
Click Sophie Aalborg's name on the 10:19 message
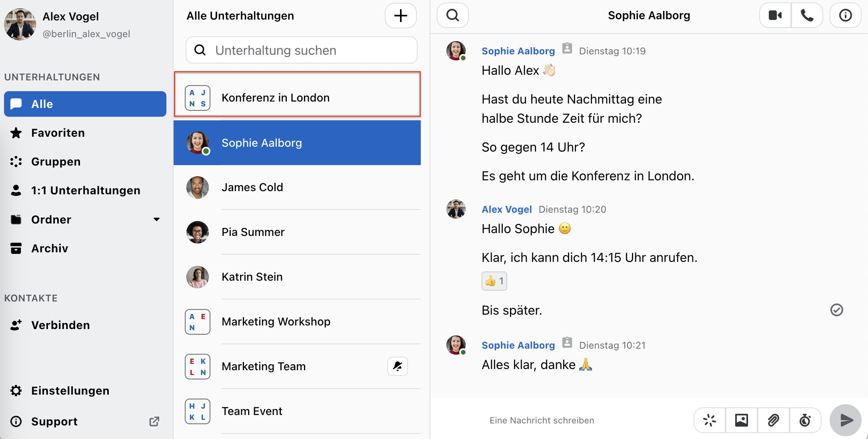point(518,51)
